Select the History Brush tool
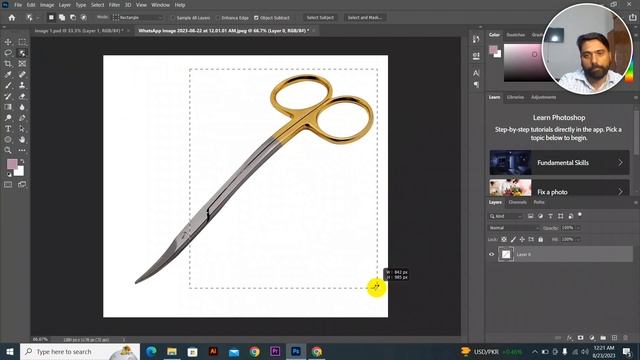The width and height of the screenshot is (640, 360). click(8, 96)
